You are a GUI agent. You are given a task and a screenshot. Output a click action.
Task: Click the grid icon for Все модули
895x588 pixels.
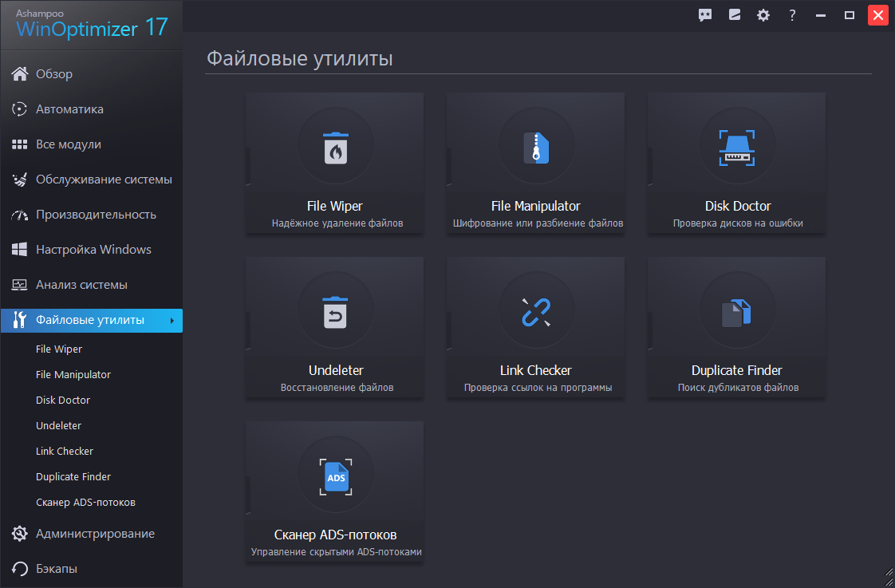tap(20, 144)
